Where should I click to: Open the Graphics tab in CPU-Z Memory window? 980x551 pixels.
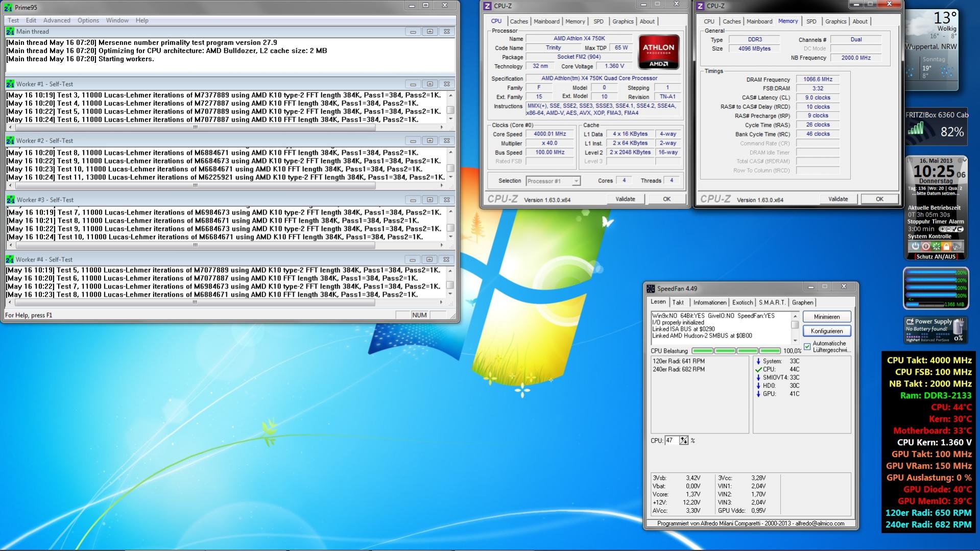click(x=835, y=21)
